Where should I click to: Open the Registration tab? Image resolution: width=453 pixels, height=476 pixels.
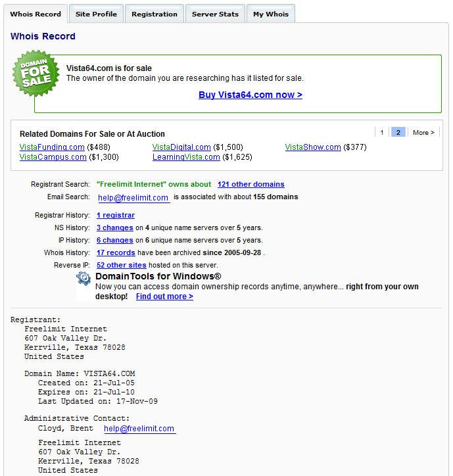[155, 14]
